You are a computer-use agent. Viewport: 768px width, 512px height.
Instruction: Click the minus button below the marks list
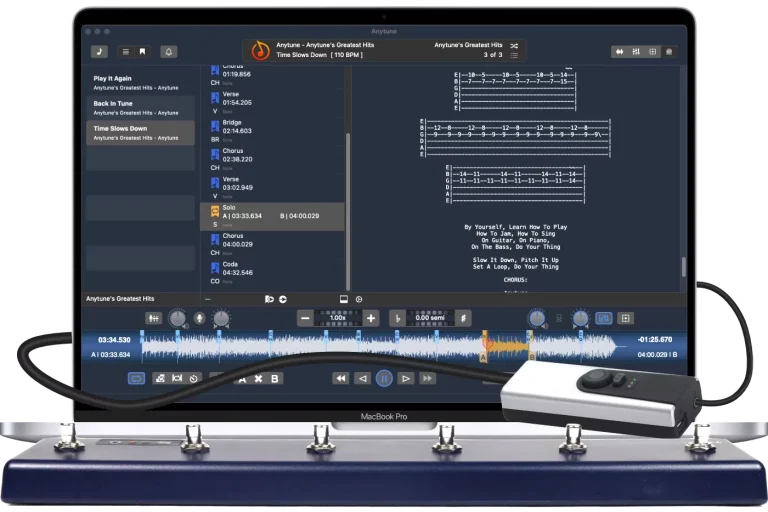[208, 299]
